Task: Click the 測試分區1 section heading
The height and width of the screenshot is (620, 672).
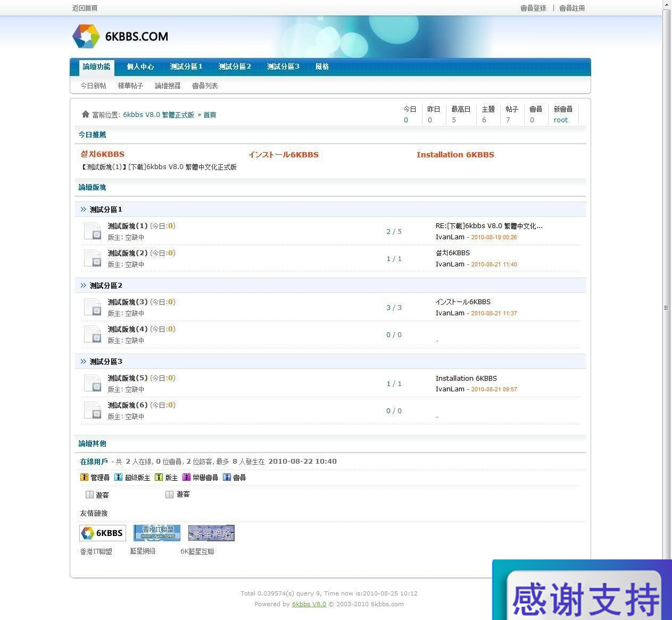Action: 106,210
